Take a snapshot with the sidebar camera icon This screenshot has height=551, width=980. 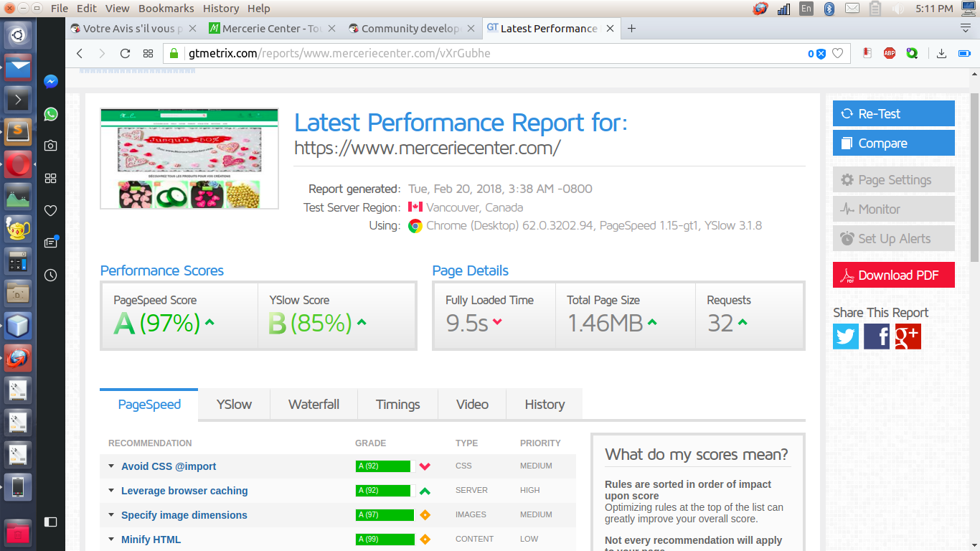coord(50,146)
